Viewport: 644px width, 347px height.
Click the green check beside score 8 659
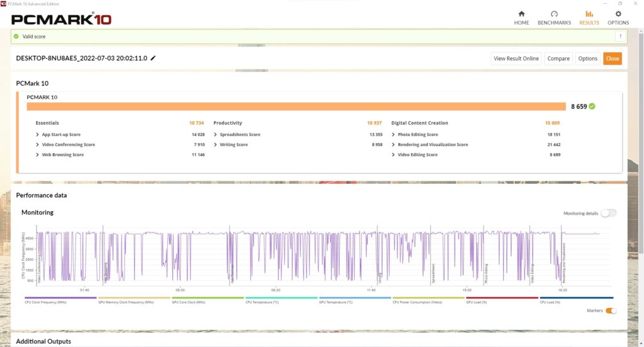point(592,106)
